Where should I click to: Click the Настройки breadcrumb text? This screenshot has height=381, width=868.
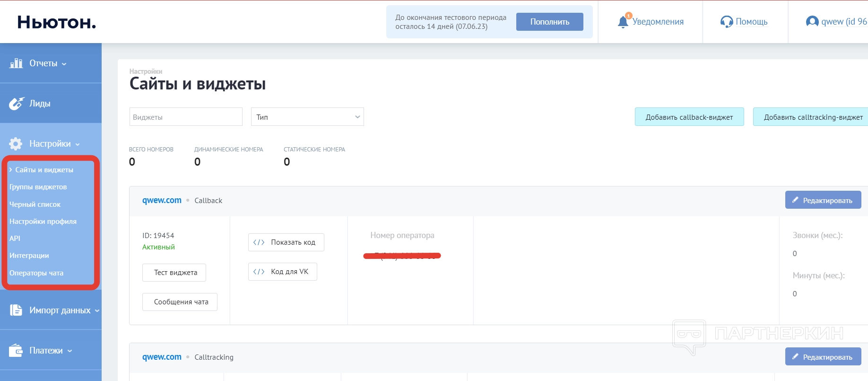(x=146, y=71)
